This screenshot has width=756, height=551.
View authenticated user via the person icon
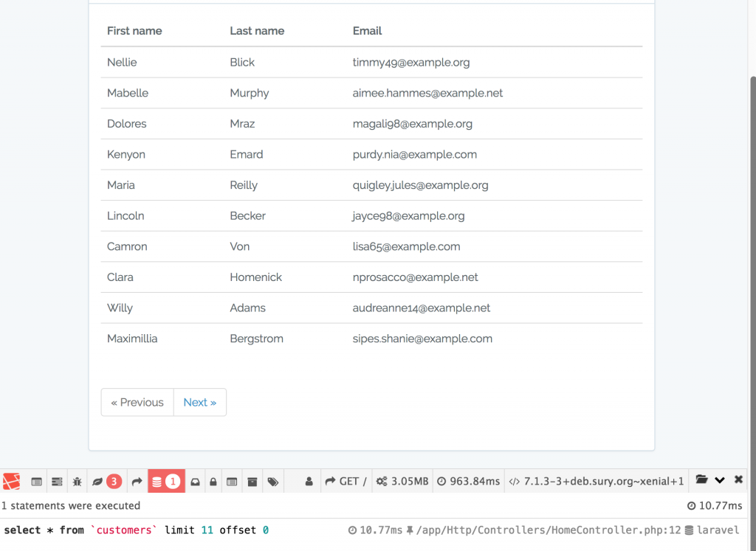coord(309,480)
